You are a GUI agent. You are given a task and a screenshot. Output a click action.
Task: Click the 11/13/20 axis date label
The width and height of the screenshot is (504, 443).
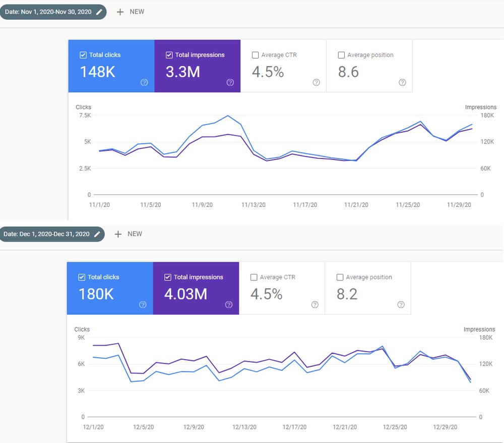pos(254,205)
